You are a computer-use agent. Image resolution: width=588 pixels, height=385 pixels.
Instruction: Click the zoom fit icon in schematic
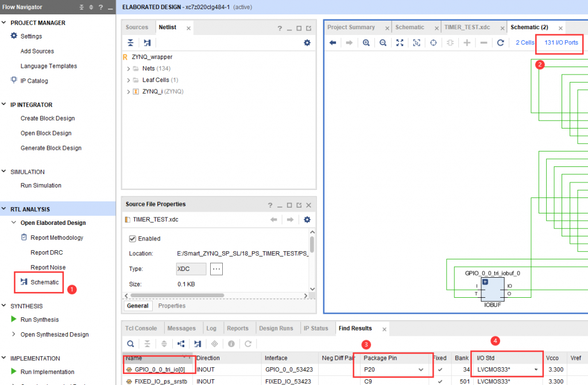pos(400,43)
